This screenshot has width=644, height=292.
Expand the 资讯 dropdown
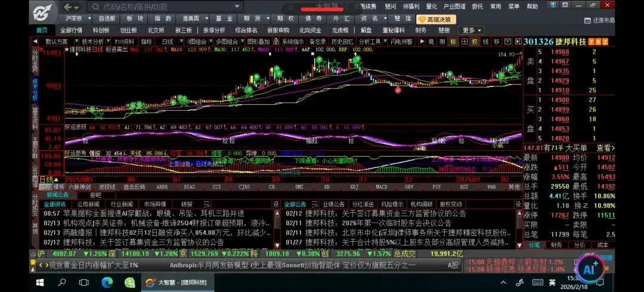(385, 18)
